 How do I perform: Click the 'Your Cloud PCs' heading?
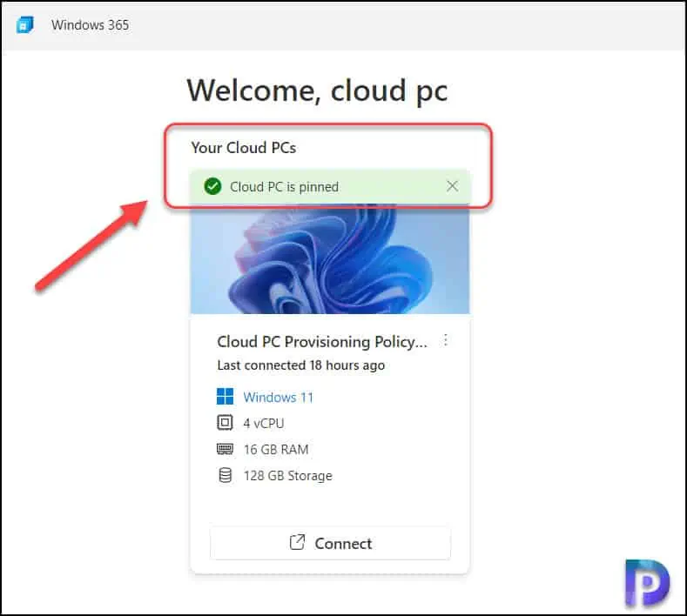244,148
